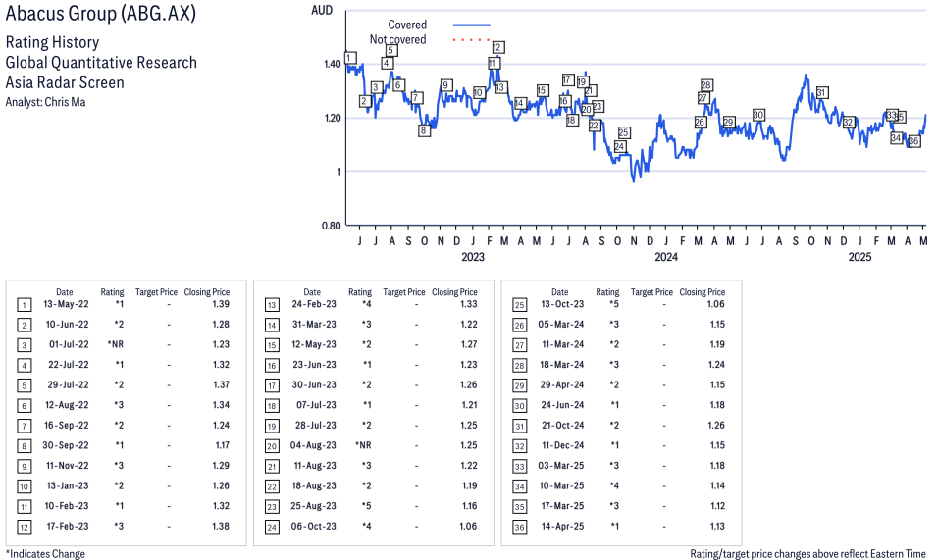Click the 17-Feb-23 date cell
The width and height of the screenshot is (937, 560).
pos(68,526)
